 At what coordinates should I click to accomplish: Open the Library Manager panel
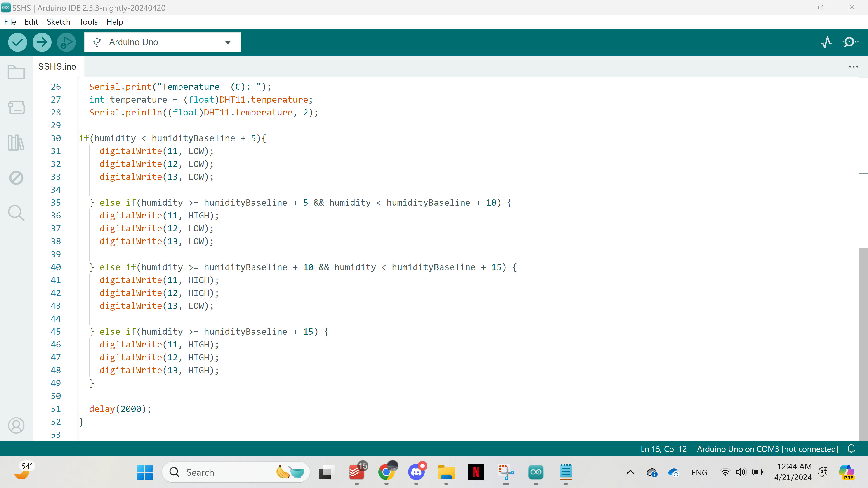coord(16,143)
